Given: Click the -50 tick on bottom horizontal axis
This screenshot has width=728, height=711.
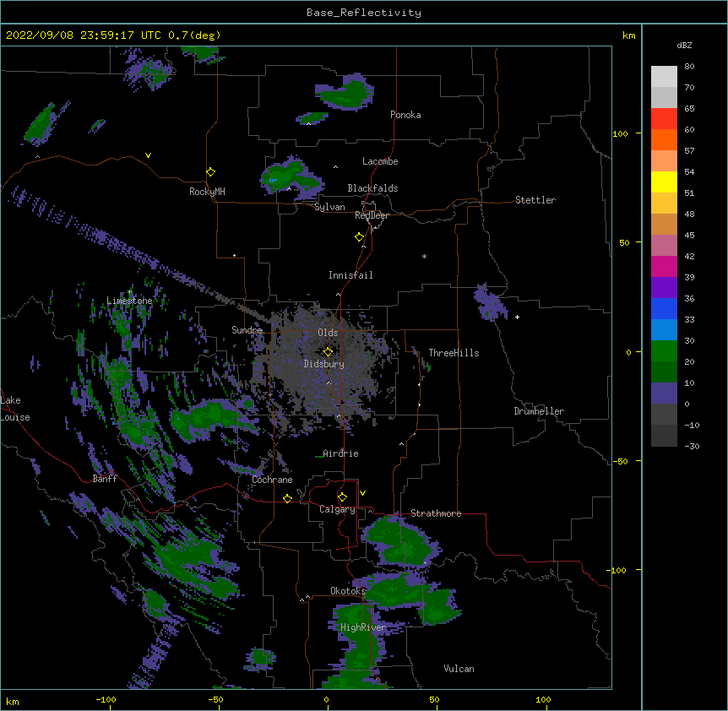Looking at the screenshot, I should pyautogui.click(x=215, y=699).
